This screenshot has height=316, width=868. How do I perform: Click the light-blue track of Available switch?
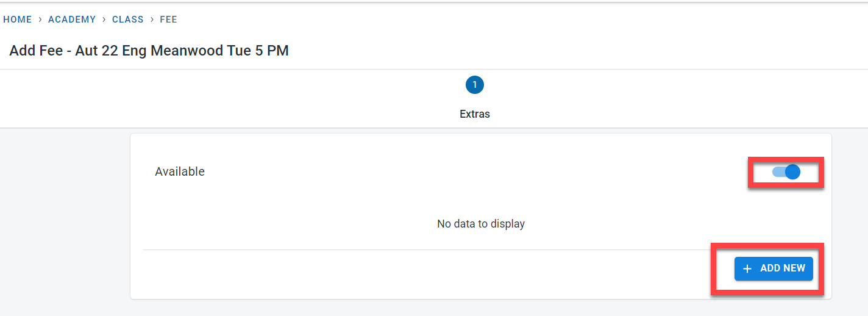coord(778,172)
